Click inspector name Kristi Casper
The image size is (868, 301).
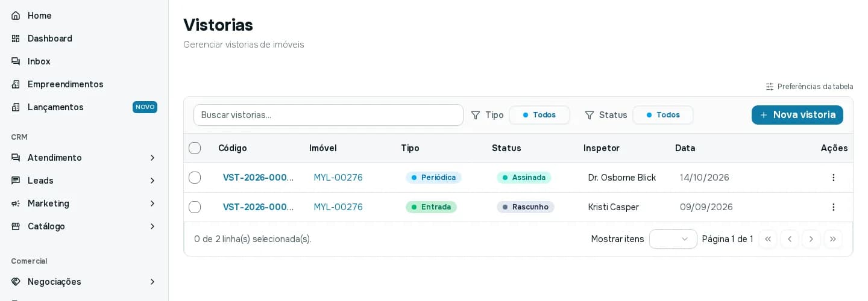click(x=614, y=207)
